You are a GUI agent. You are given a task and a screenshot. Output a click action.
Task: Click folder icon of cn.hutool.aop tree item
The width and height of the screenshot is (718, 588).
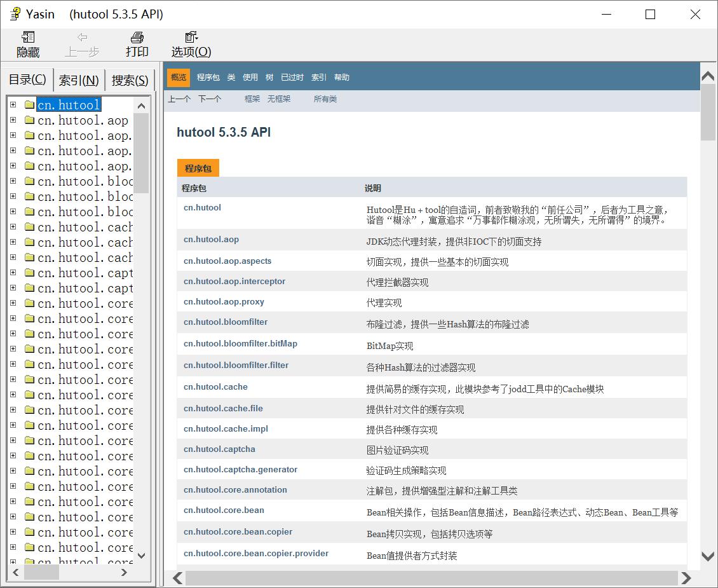pos(30,120)
